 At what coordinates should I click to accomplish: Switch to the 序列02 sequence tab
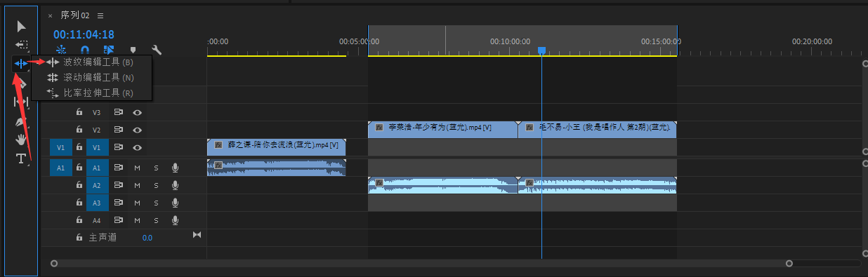point(76,15)
